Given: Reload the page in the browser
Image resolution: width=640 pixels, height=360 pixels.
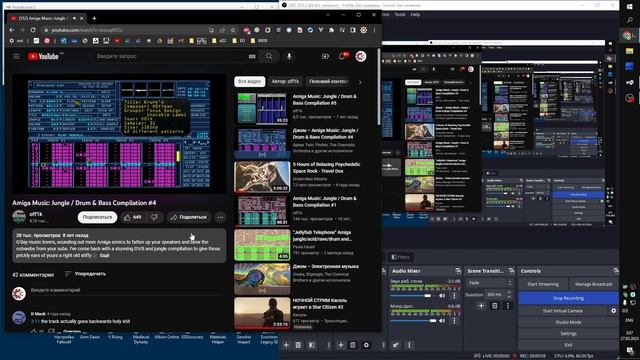Looking at the screenshot, I should (x=33, y=30).
